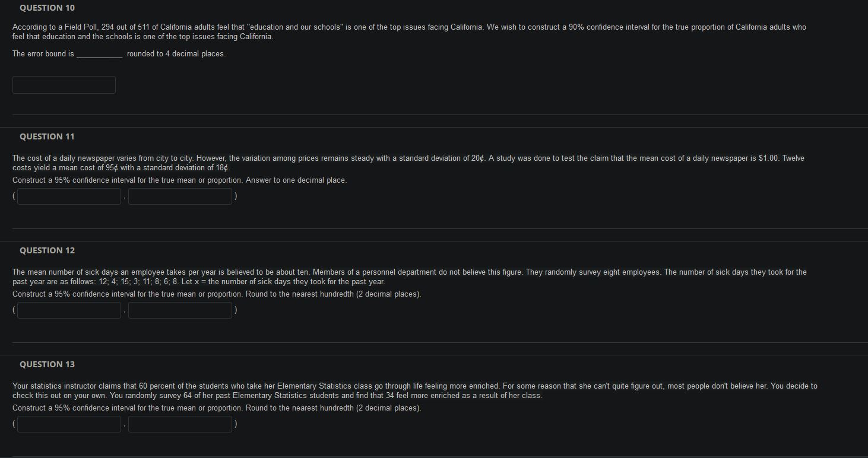
Task: Select the QUESTION 12 heading
Action: coord(47,250)
